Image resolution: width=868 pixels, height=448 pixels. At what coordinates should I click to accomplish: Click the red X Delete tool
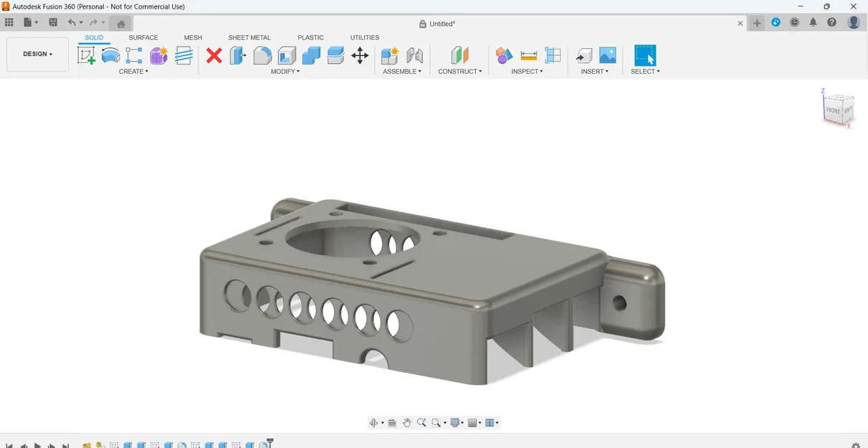pyautogui.click(x=214, y=55)
